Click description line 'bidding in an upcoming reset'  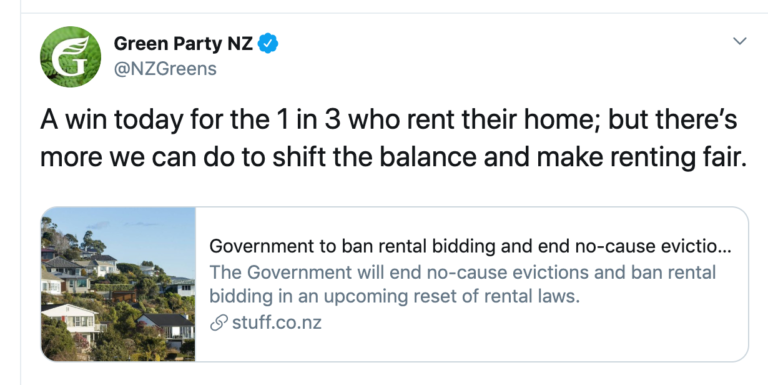tap(394, 297)
